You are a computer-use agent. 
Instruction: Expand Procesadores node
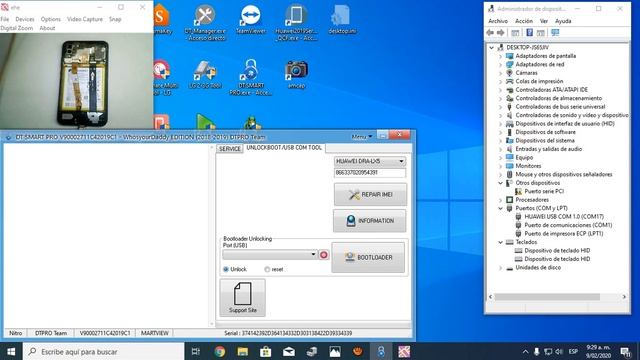[500, 200]
